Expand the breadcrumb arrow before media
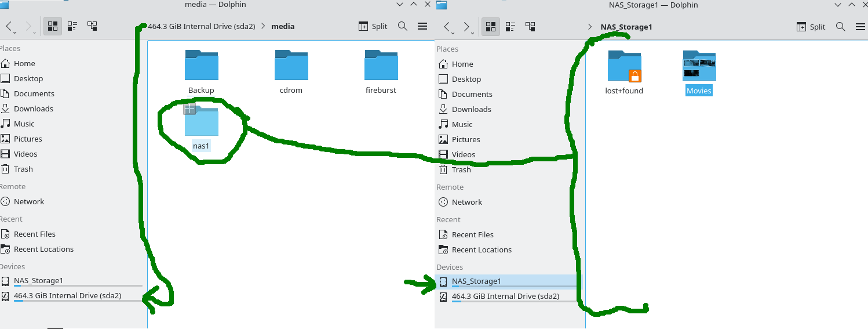868x329 pixels. tap(263, 26)
